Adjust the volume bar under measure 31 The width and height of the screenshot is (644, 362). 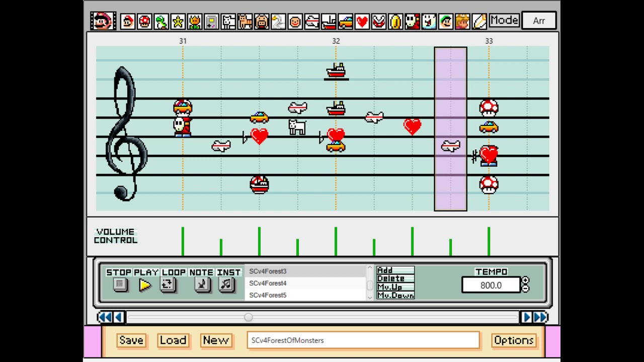[x=183, y=241]
